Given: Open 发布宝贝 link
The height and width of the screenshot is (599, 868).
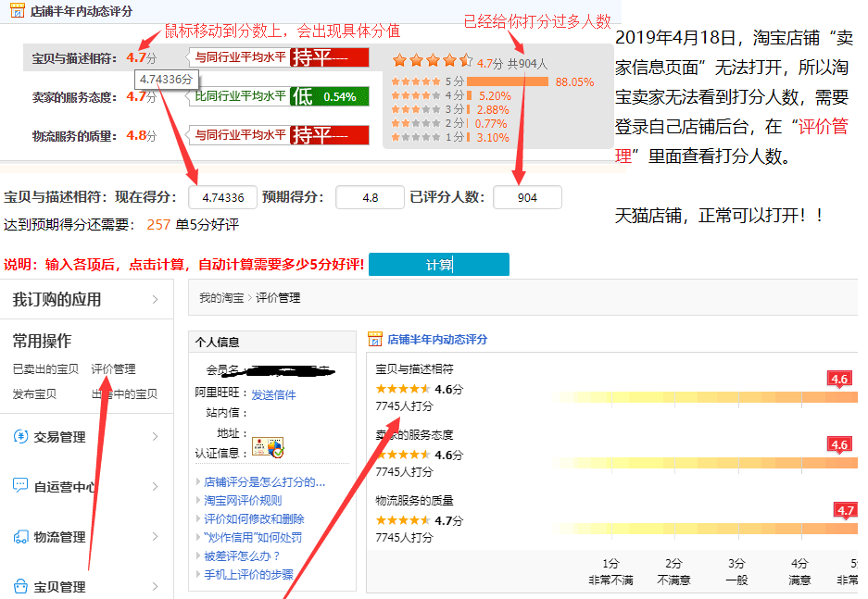Looking at the screenshot, I should (34, 393).
